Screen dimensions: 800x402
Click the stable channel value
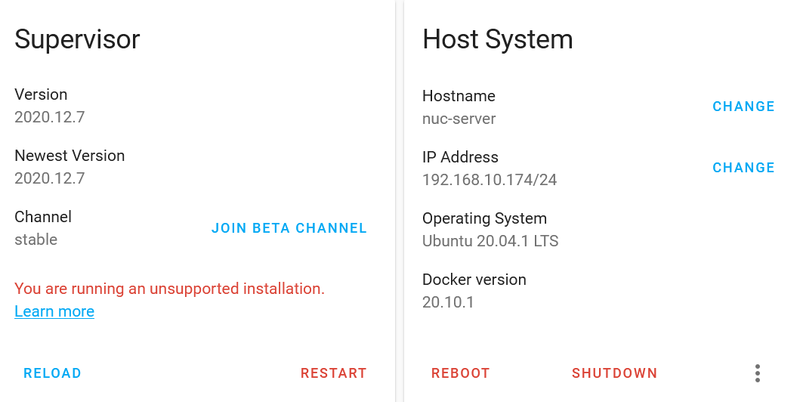click(36, 239)
